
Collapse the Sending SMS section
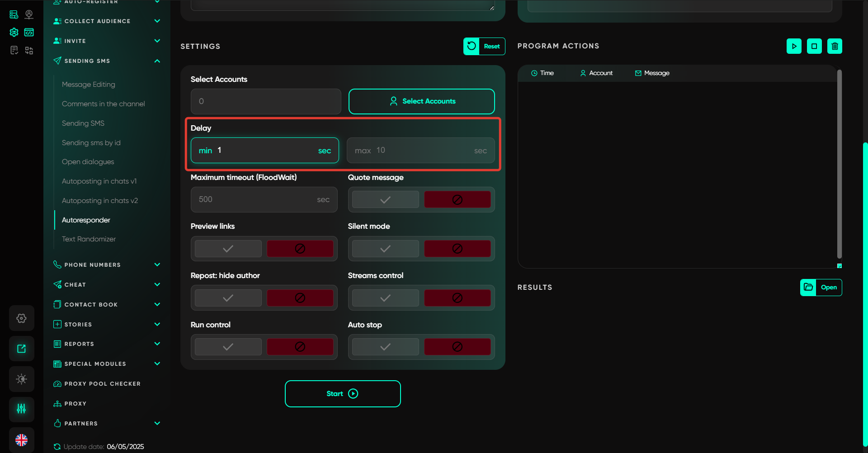pos(157,61)
